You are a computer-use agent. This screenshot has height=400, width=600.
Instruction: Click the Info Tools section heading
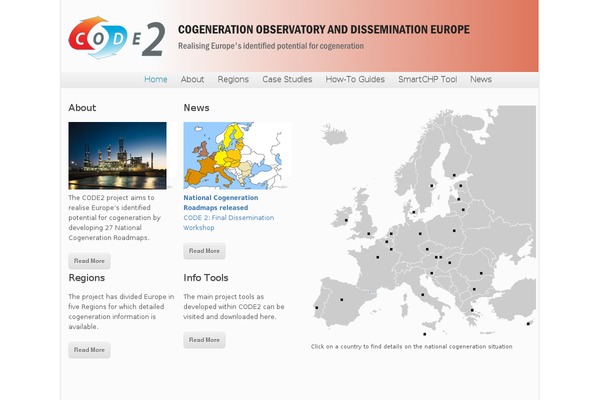[206, 278]
